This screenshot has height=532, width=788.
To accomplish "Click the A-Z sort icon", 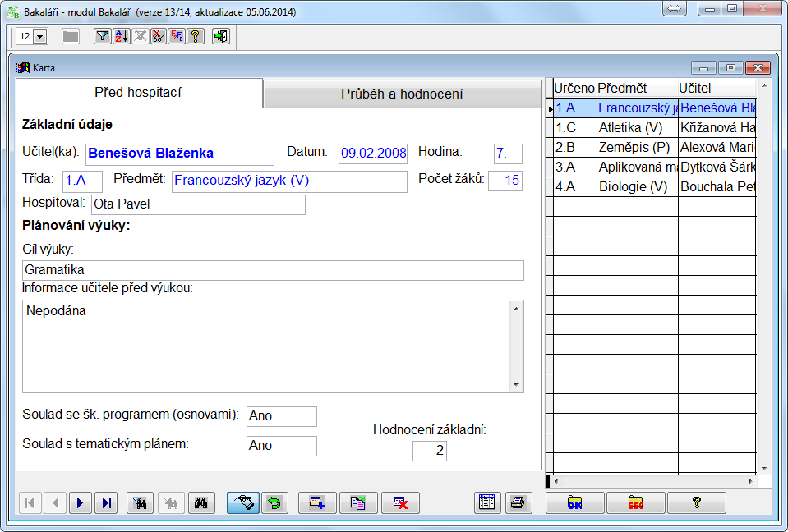I will [x=121, y=36].
